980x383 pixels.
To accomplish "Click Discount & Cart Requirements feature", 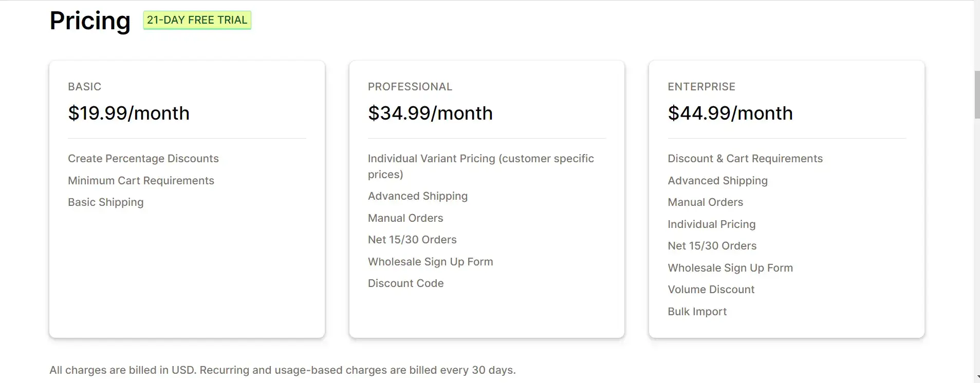I will click(745, 159).
